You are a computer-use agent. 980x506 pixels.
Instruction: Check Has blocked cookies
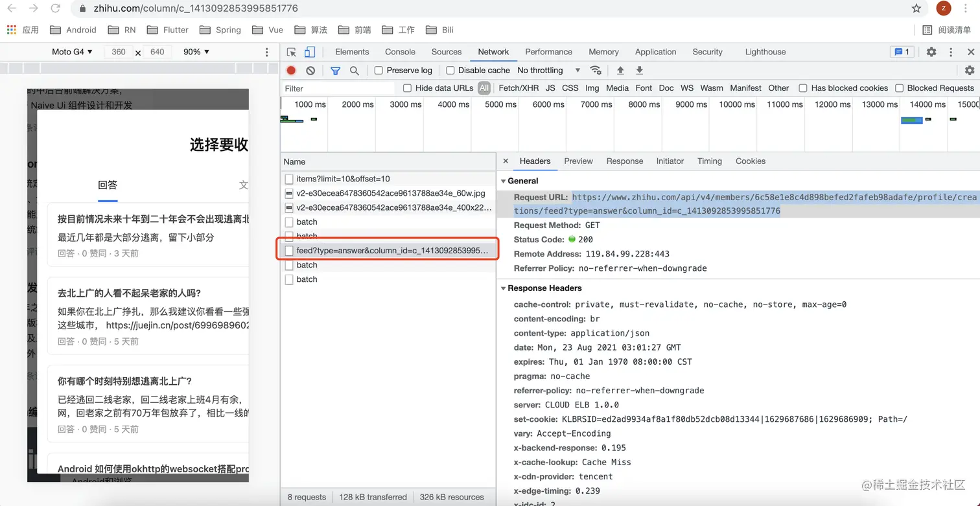click(x=803, y=88)
